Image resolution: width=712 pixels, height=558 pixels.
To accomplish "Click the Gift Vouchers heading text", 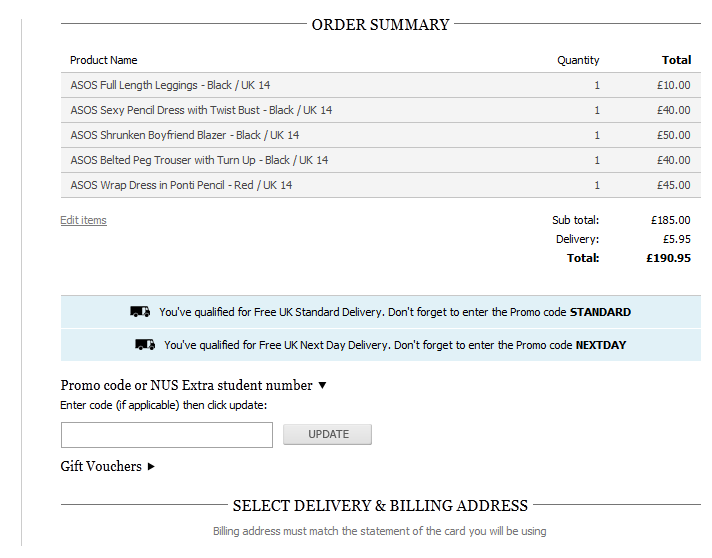I will pyautogui.click(x=101, y=466).
